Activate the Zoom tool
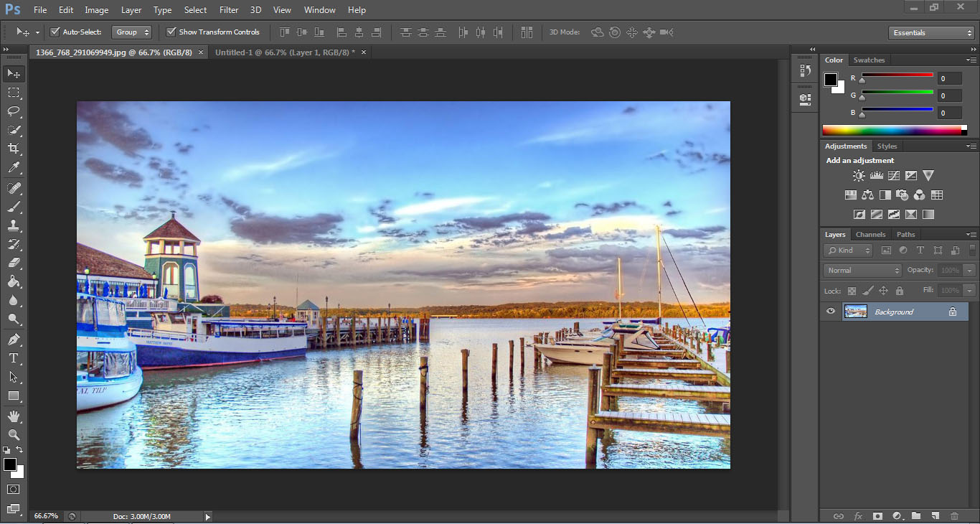 click(x=14, y=435)
